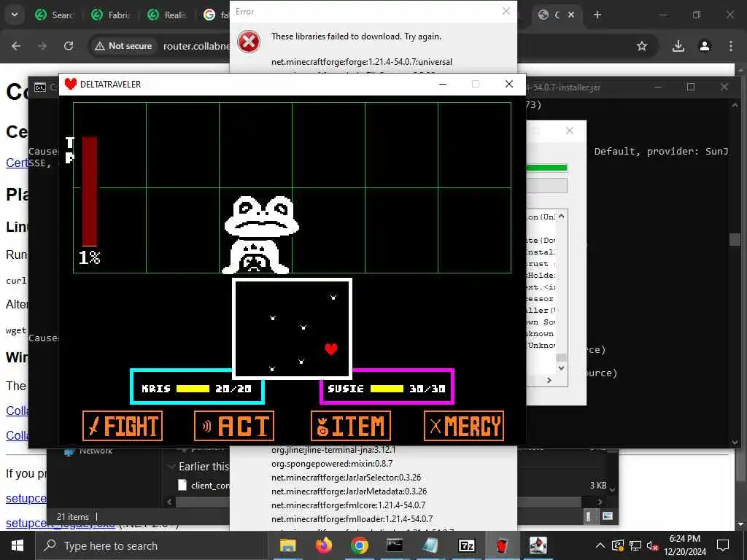Switch to the Google search tab
This screenshot has width=747, height=560.
(x=215, y=15)
